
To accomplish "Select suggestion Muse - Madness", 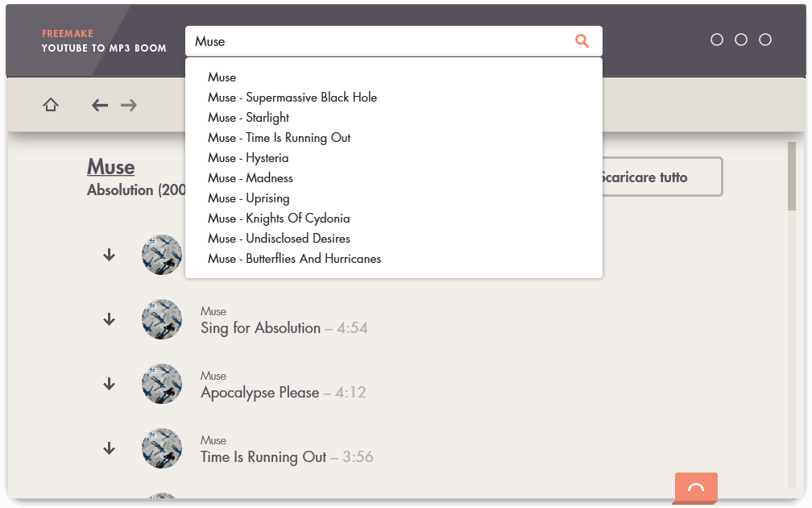I will coord(250,177).
